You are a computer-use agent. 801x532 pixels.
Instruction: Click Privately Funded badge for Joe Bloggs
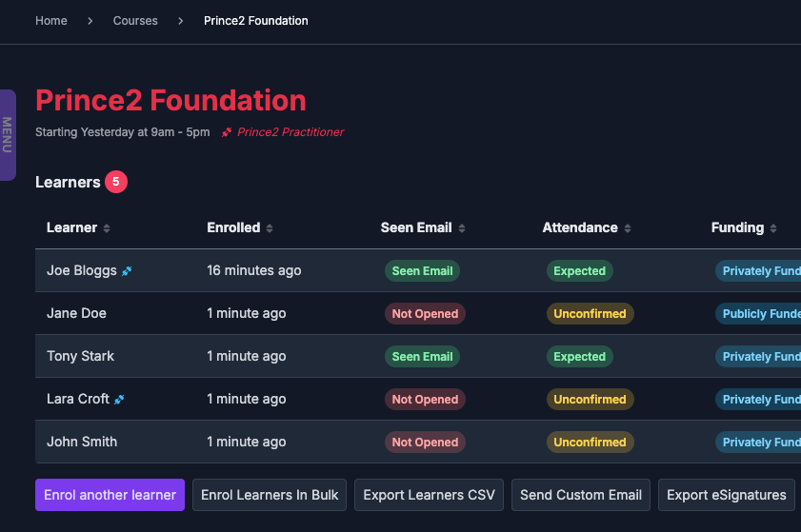tap(758, 271)
